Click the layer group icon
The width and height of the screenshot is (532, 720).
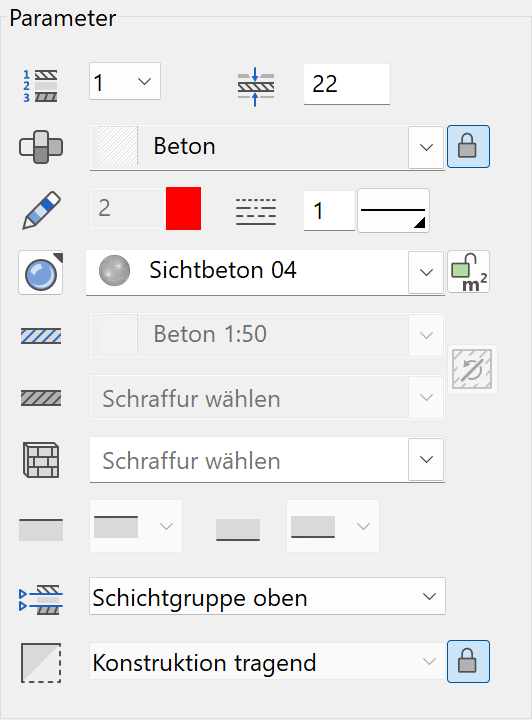point(41,599)
